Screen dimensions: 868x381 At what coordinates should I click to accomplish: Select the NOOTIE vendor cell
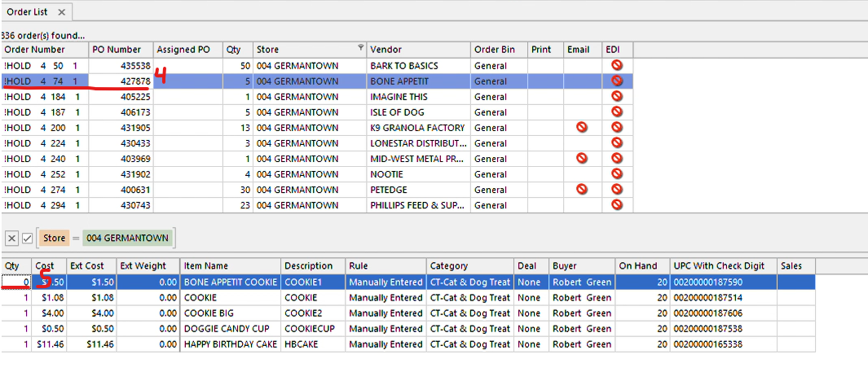pos(418,173)
